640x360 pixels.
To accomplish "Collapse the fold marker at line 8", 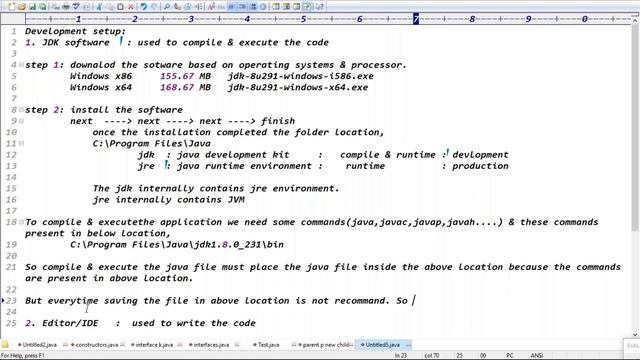I will [21, 109].
